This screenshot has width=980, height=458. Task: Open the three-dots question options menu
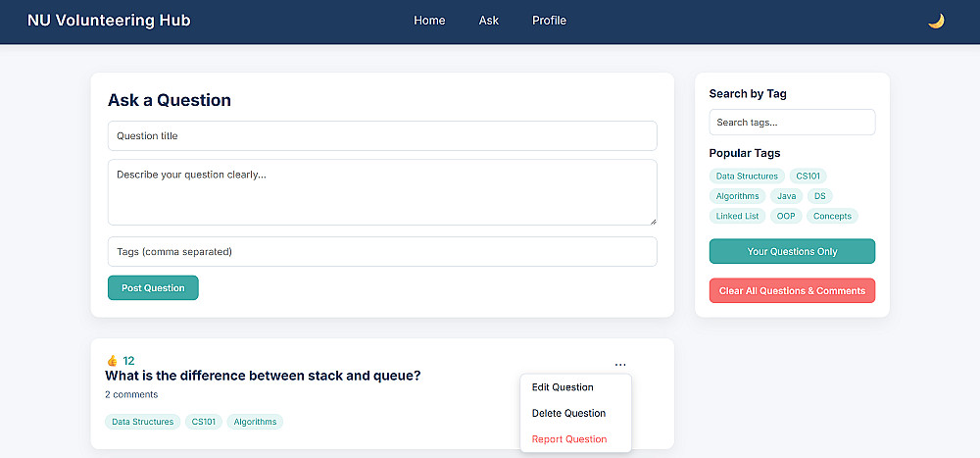coord(620,365)
